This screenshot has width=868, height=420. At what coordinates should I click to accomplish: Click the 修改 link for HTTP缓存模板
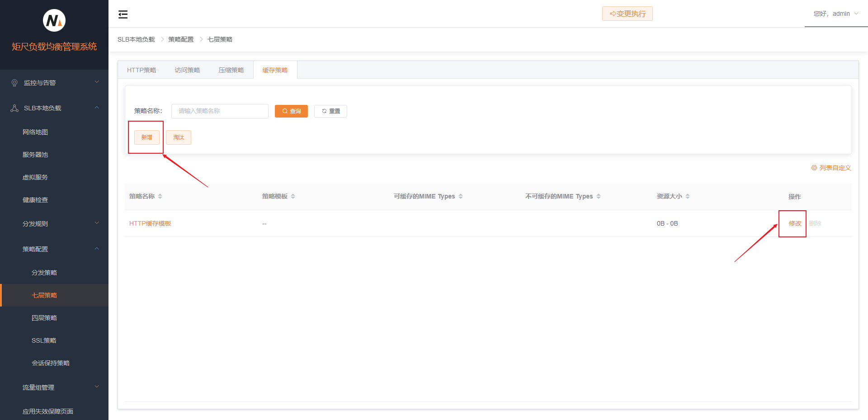pos(795,223)
